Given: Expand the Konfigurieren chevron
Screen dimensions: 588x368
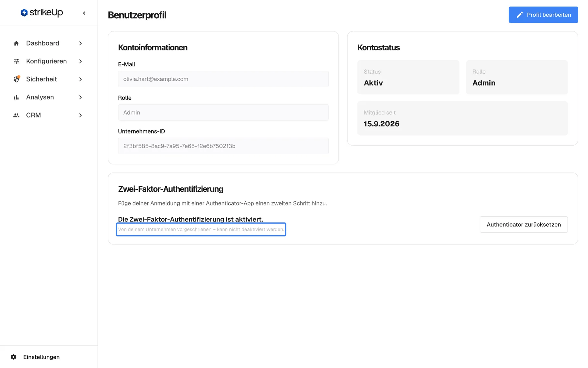Looking at the screenshot, I should tap(80, 61).
